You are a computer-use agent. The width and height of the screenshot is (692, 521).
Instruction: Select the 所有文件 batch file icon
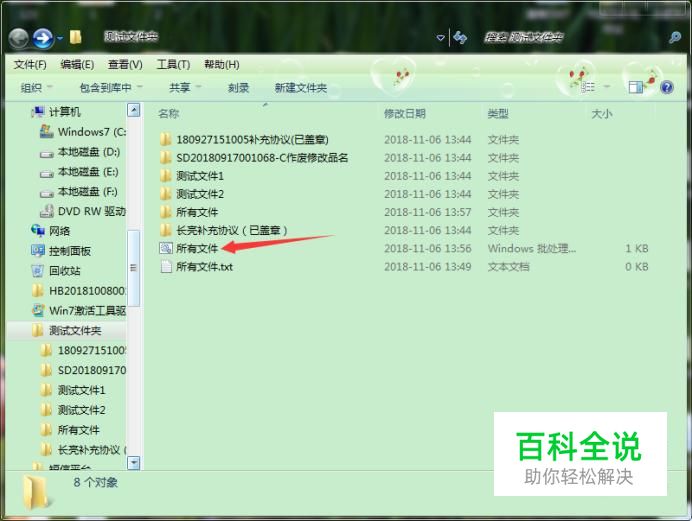(x=166, y=248)
